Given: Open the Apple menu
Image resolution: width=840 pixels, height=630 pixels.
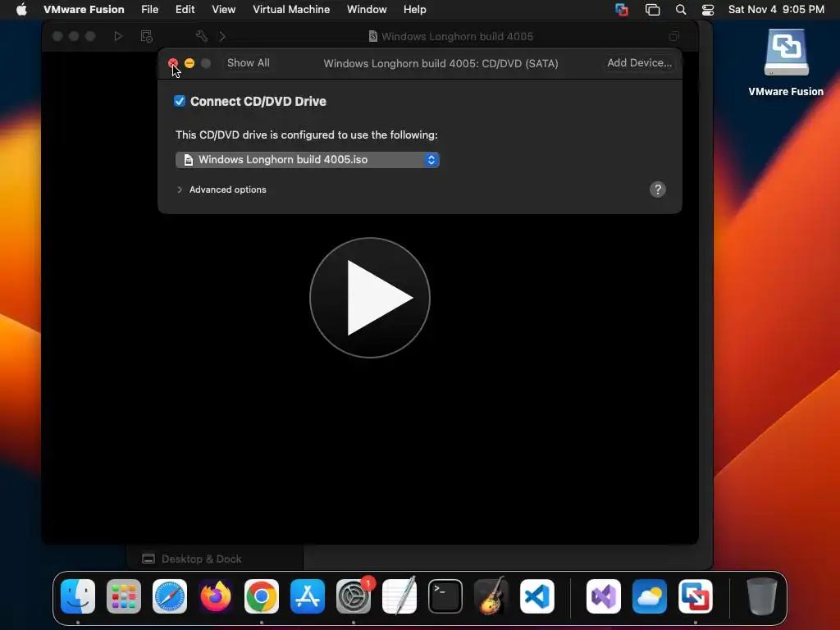Looking at the screenshot, I should click(x=21, y=10).
